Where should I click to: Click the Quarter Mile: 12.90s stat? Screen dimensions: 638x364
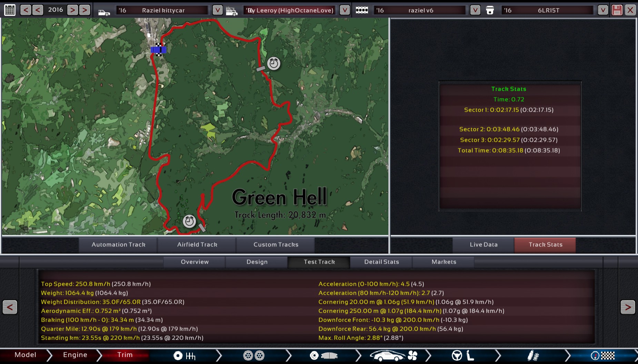pyautogui.click(x=119, y=329)
